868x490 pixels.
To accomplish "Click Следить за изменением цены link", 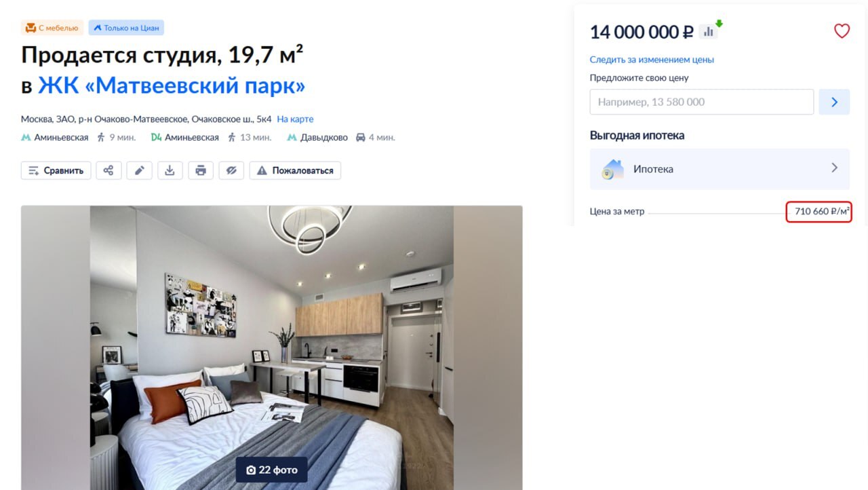I will point(652,60).
